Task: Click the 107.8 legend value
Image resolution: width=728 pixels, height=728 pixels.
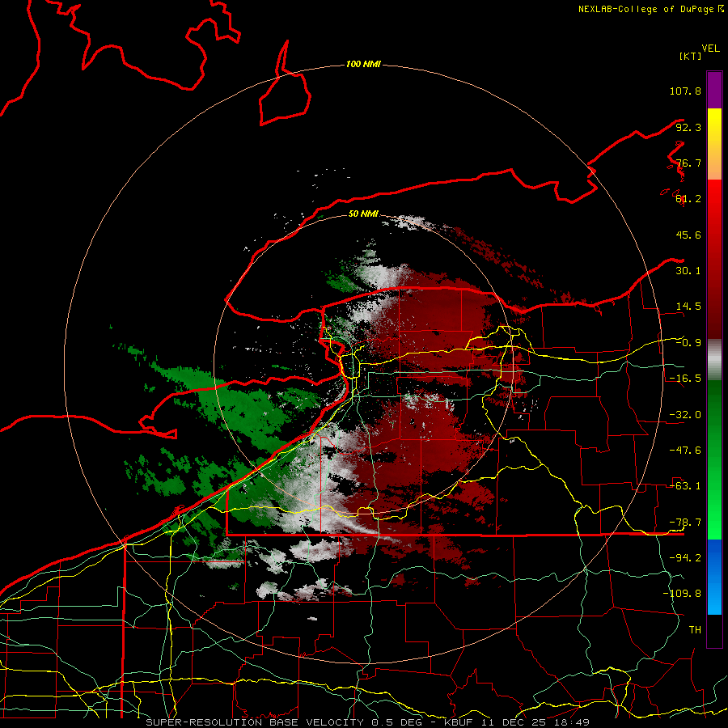Action: click(685, 91)
